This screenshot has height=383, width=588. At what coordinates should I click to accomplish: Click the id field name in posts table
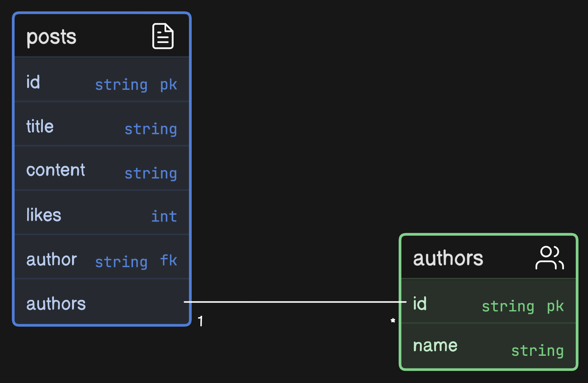point(33,82)
